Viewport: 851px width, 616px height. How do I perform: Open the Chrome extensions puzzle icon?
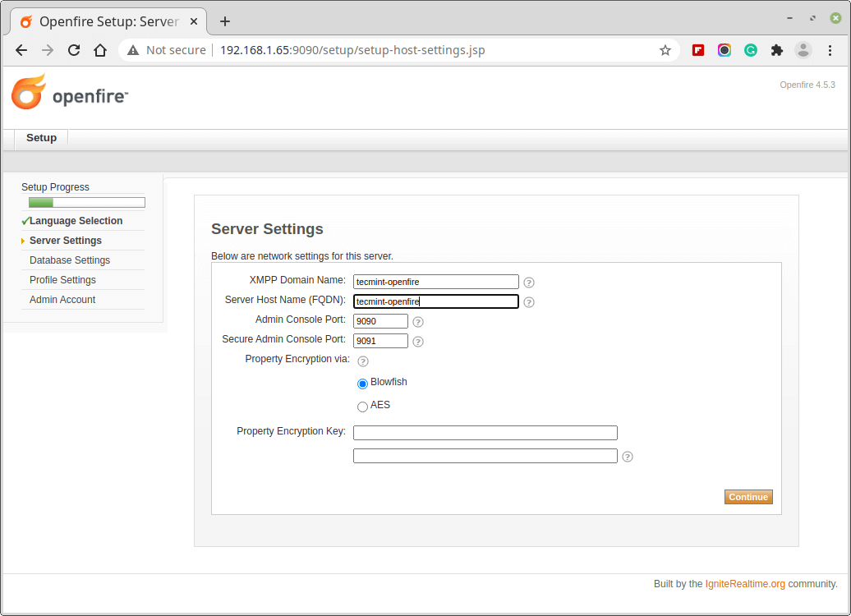(x=776, y=50)
